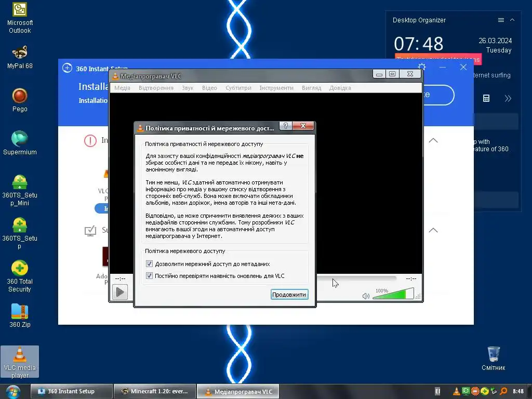
Task: Close the VLC privacy policy dialog
Action: [303, 126]
